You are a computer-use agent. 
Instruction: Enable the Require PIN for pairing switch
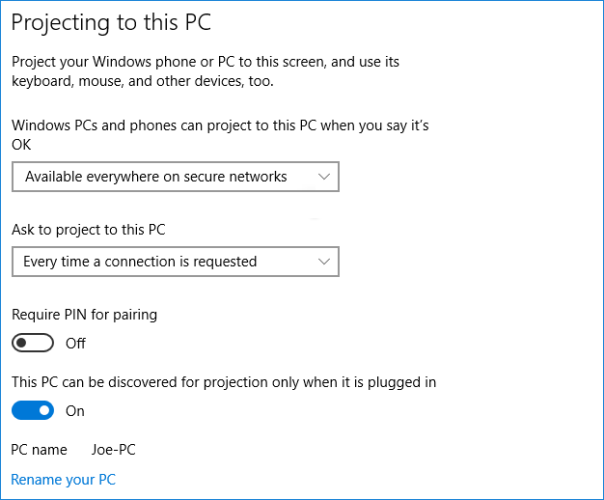[33, 343]
